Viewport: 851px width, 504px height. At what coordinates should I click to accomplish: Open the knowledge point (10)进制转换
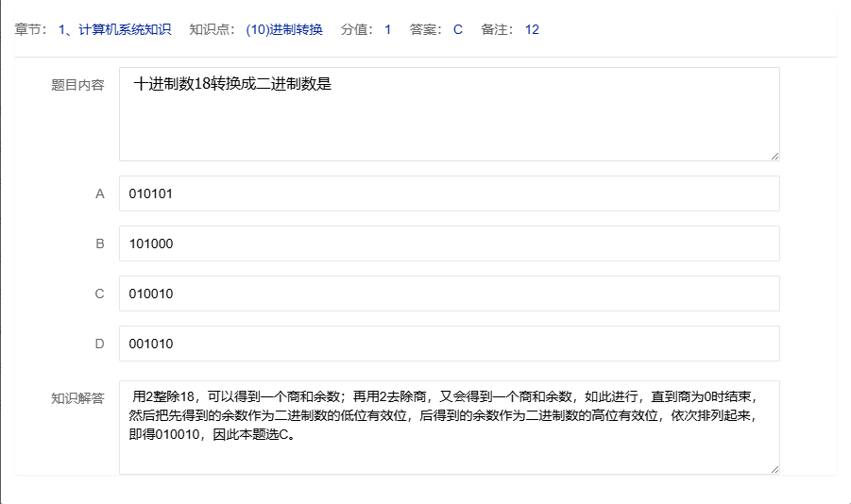[283, 29]
